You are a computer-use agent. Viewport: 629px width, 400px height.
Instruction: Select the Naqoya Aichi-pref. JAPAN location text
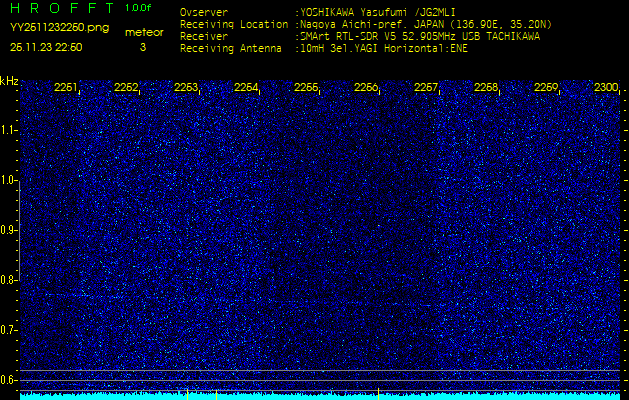coord(426,25)
